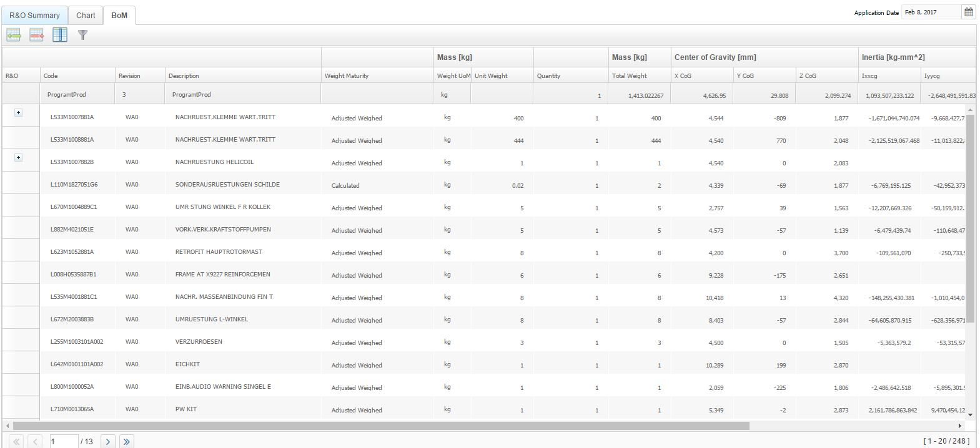Select the BoM tab

coord(119,15)
